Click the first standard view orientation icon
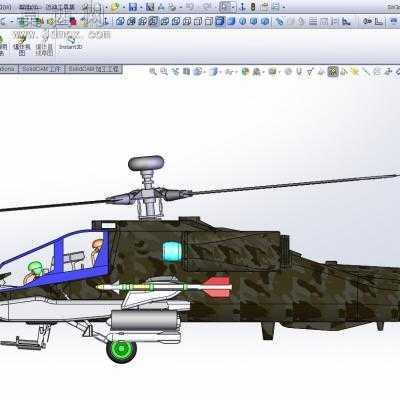 (120, 22)
